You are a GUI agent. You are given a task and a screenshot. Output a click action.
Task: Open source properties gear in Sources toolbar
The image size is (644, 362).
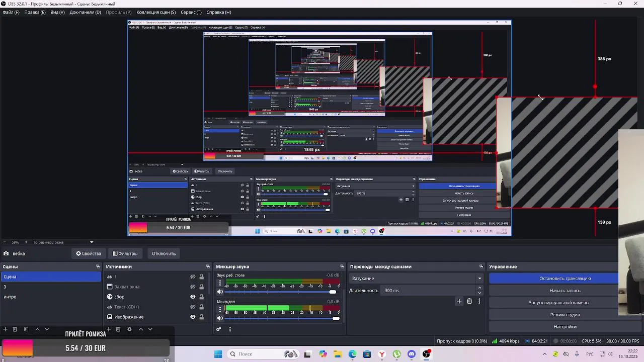129,329
